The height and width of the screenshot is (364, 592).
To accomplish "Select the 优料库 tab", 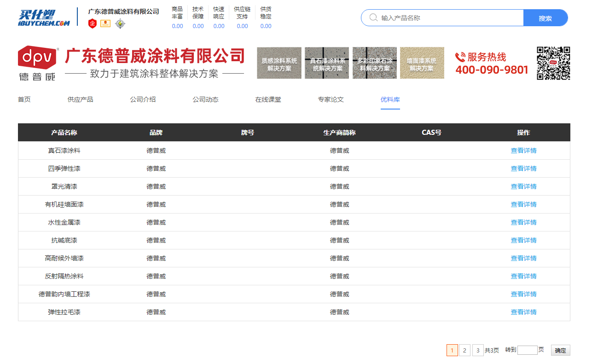I will click(390, 99).
